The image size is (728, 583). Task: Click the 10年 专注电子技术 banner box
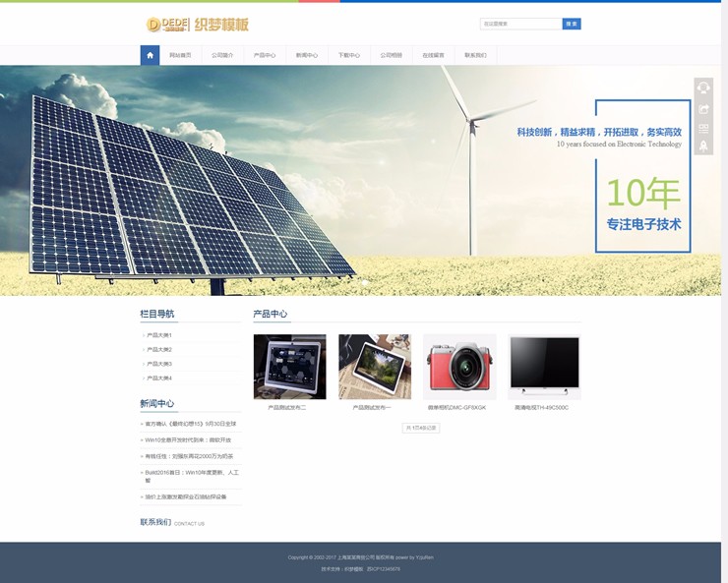(643, 176)
